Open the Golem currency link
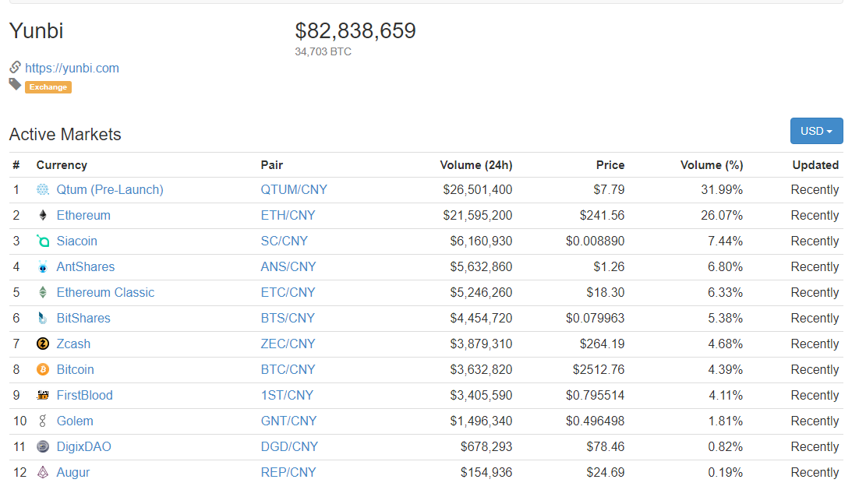This screenshot has width=866, height=504. (x=75, y=421)
